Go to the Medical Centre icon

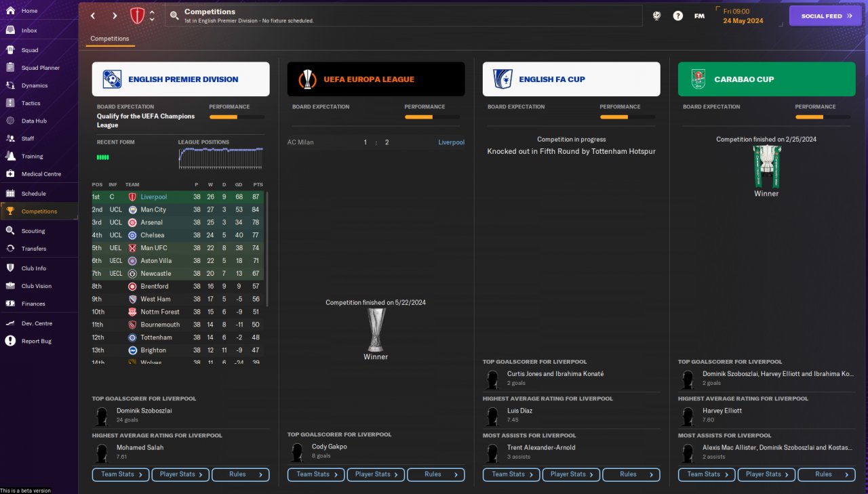pos(10,173)
